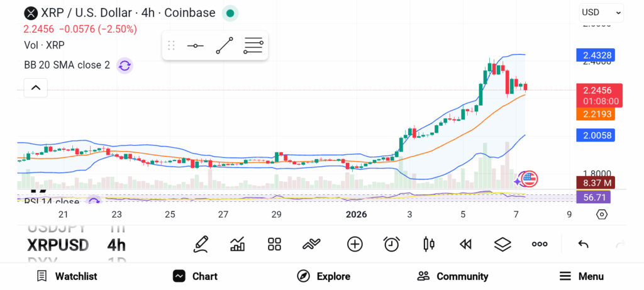Collapse the indicator legend with chevron
The width and height of the screenshot is (644, 290).
(36, 88)
